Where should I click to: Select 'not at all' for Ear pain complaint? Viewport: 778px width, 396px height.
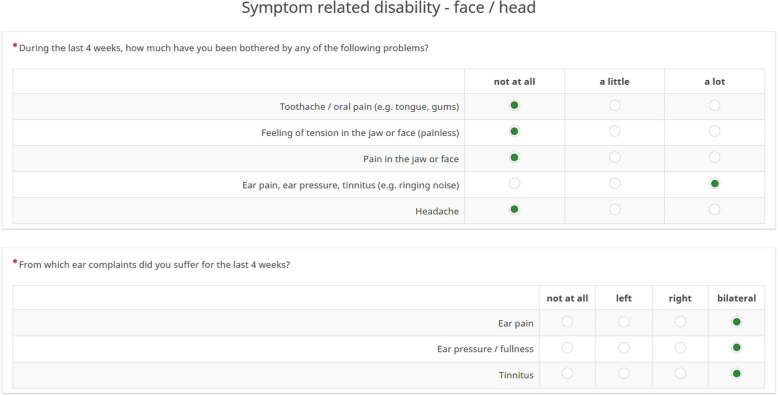coord(567,322)
